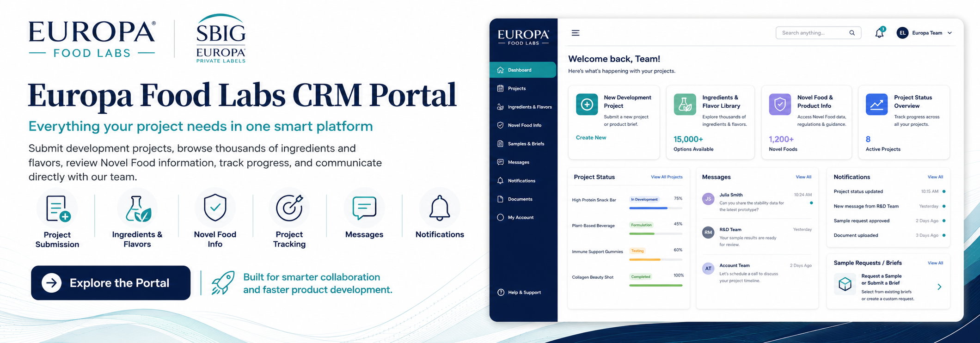Click the chevron arrow in Sample Requests card
980x343 pixels.
[x=939, y=287]
